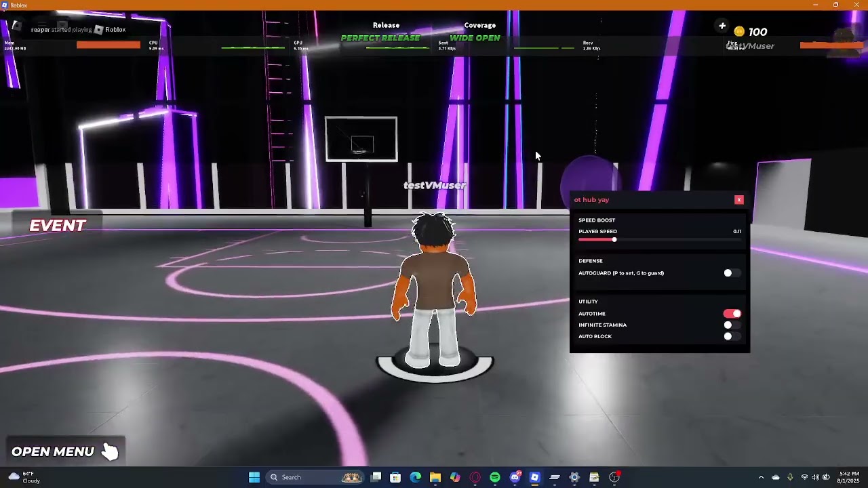Click the plus icon beside coins

point(722,26)
